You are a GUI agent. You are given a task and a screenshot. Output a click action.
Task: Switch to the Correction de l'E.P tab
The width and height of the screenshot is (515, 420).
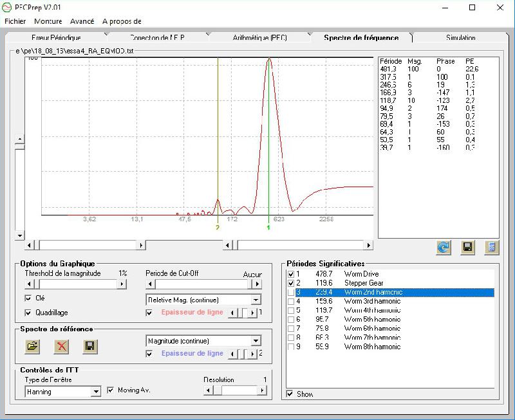[x=157, y=37]
